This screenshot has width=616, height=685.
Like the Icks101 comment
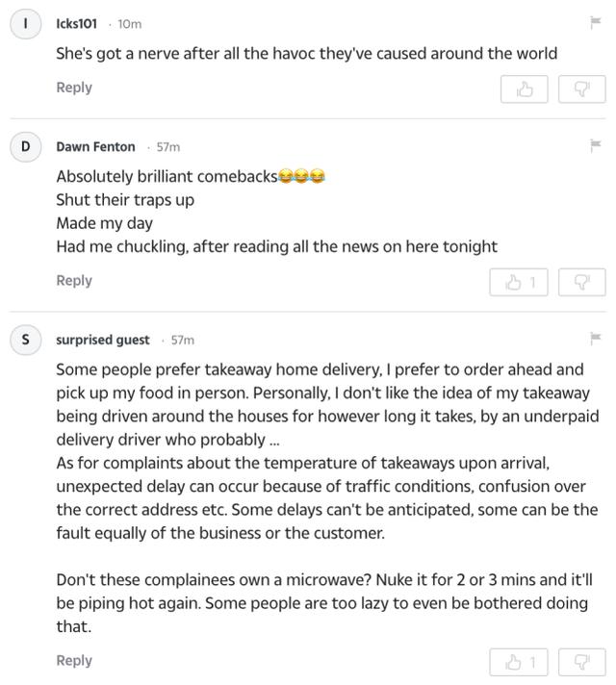point(525,89)
